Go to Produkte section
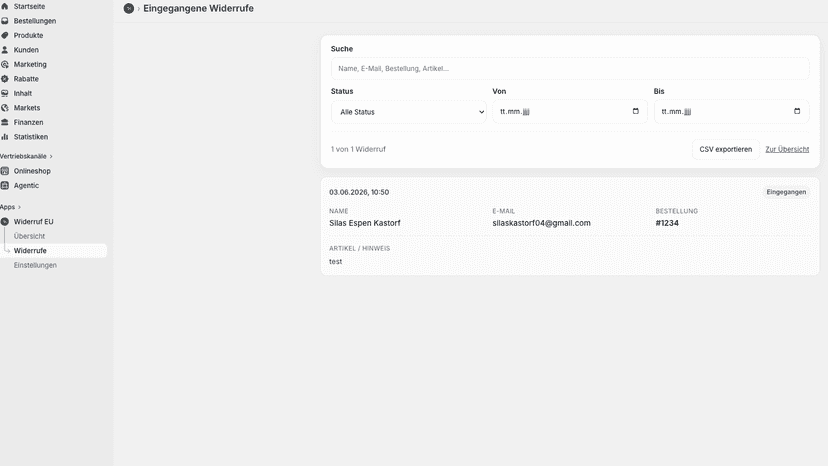The image size is (828, 466). tap(29, 35)
